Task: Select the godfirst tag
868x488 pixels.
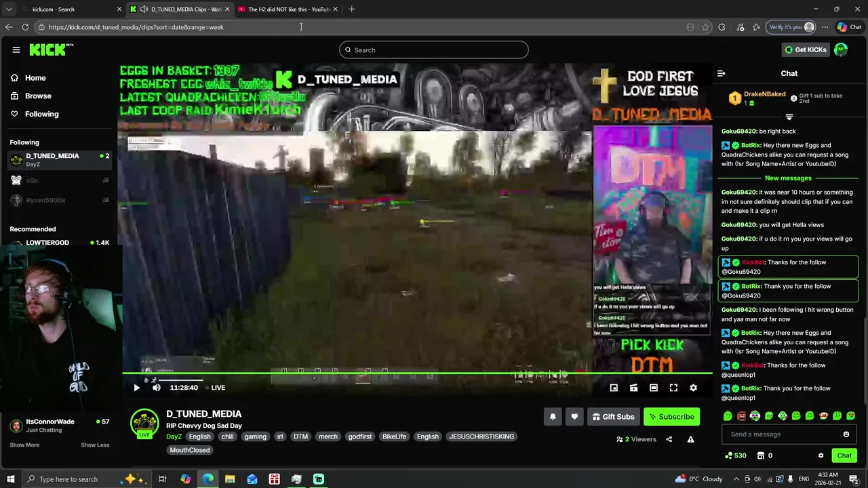Action: (360, 436)
